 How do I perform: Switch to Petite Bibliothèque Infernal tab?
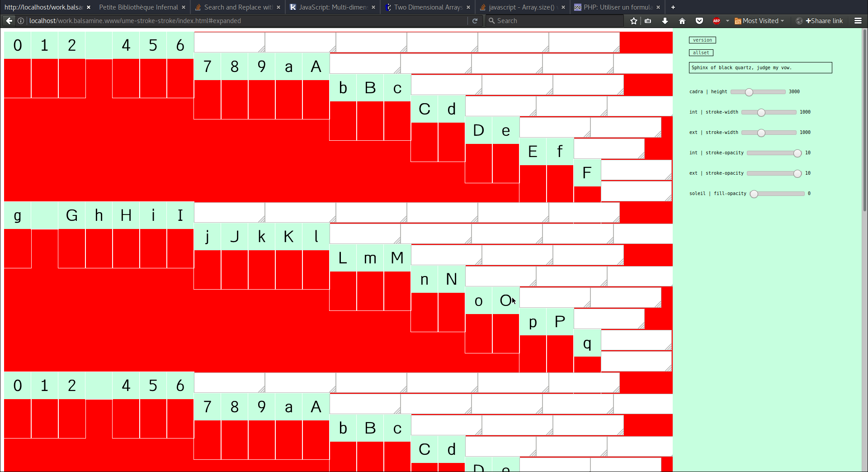[x=138, y=7]
